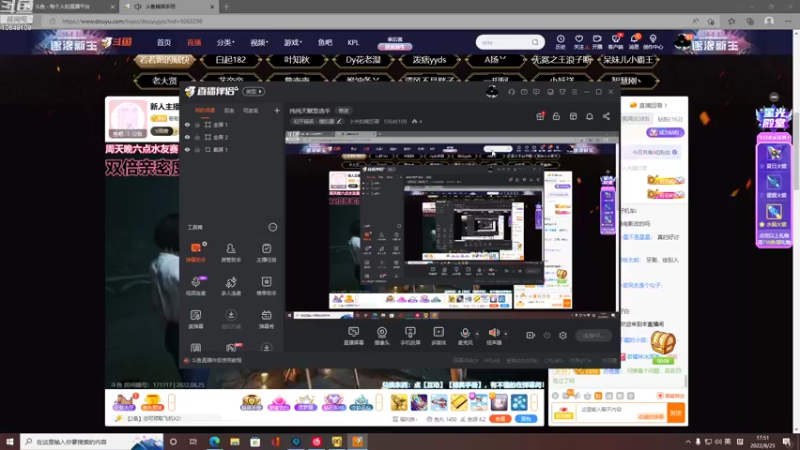Mute the browser tab via speaker icon

tap(138, 7)
